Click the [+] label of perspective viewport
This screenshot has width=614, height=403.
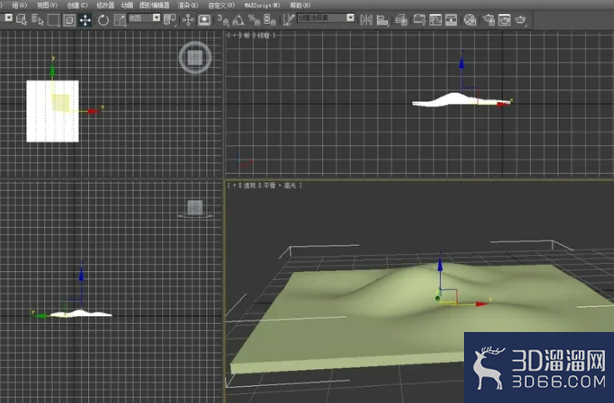pyautogui.click(x=232, y=185)
